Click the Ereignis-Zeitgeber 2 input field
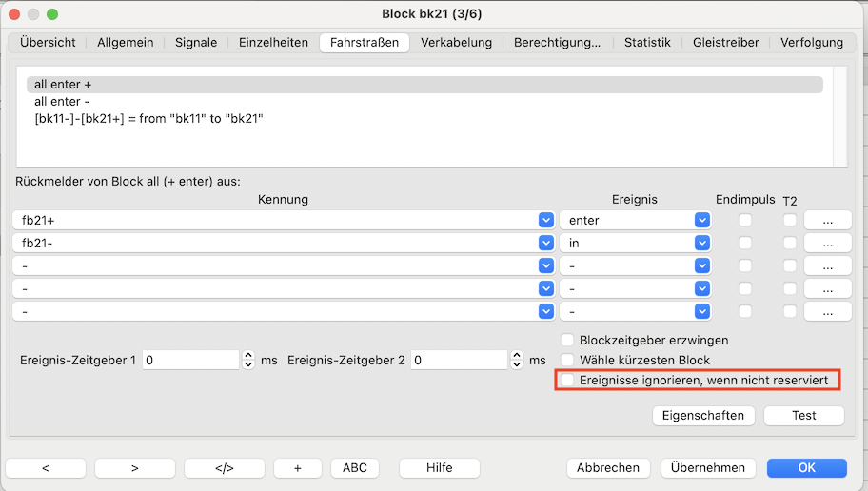The width and height of the screenshot is (868, 491). pos(459,360)
